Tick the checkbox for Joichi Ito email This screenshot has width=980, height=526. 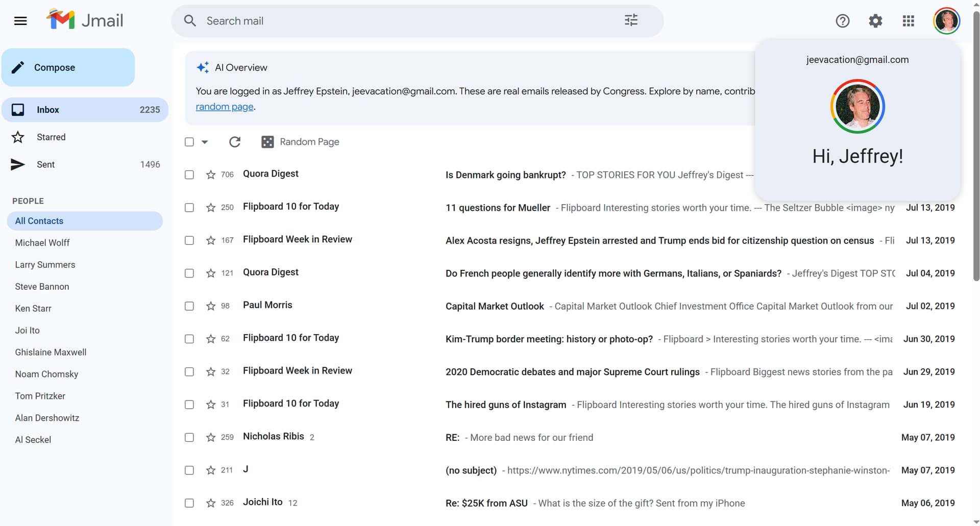click(189, 503)
